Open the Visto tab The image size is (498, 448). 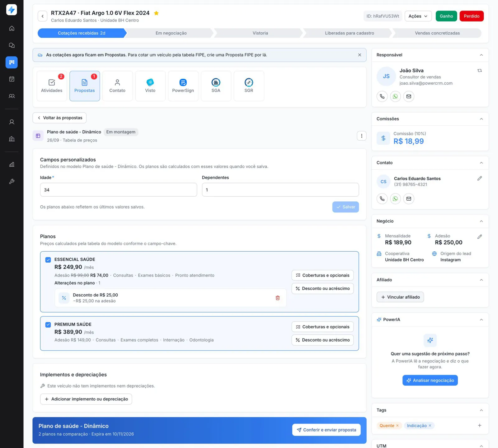click(x=150, y=86)
